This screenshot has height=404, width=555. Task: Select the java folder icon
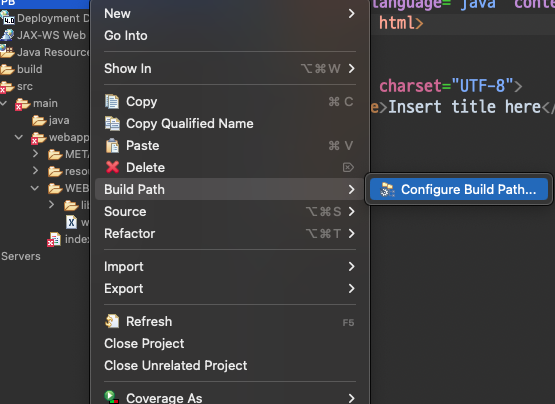(39, 120)
